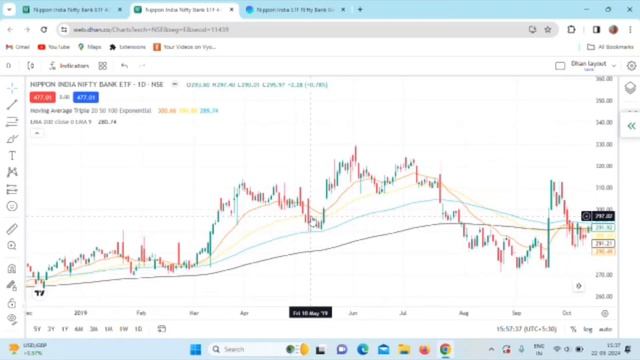Activate the zoom in tool

[x=12, y=246]
